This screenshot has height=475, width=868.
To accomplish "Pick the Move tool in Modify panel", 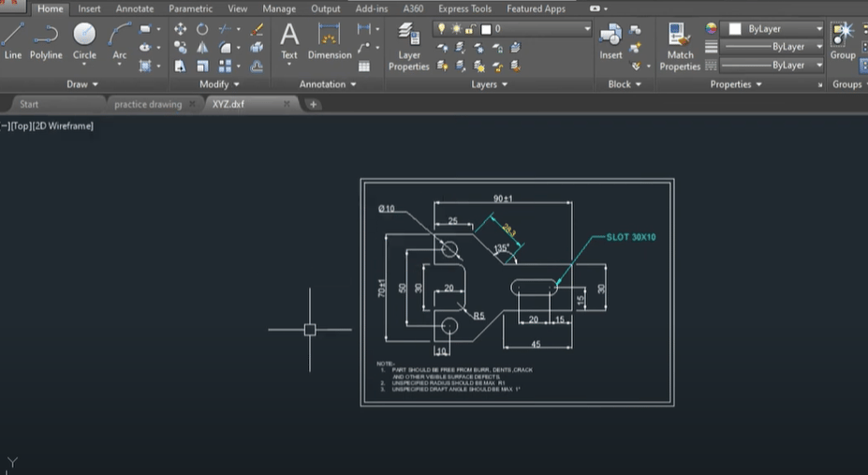I will pyautogui.click(x=181, y=29).
